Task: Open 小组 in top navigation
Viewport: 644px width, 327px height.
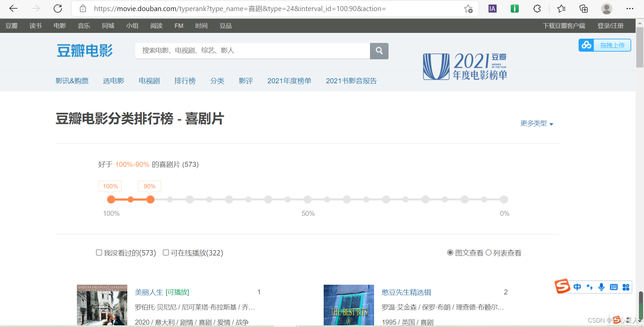Action: (x=132, y=26)
